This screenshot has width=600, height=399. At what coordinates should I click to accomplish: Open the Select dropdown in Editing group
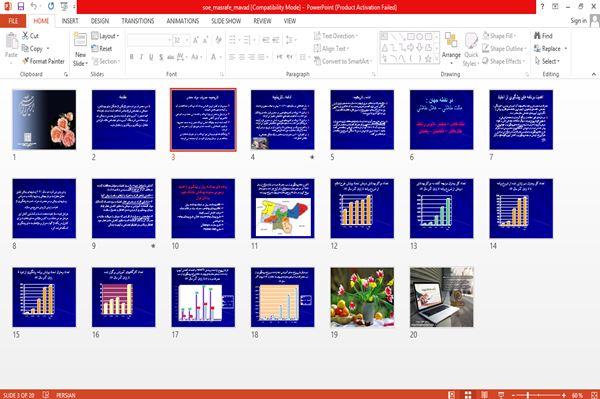547,61
